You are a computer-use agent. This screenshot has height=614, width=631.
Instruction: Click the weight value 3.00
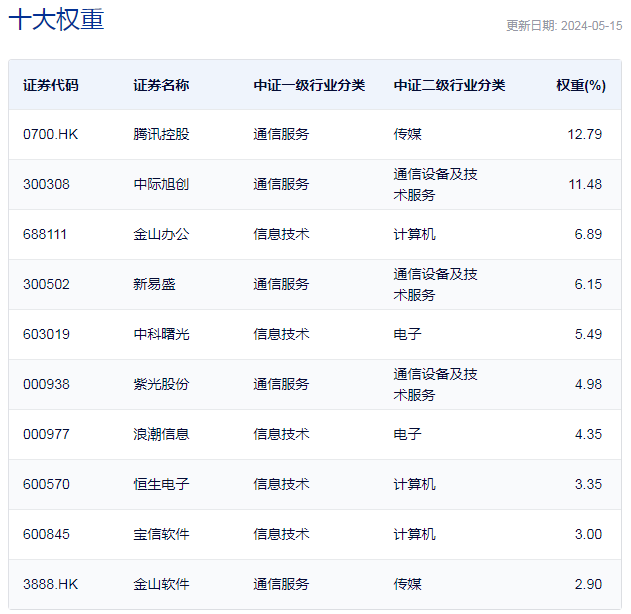point(588,534)
